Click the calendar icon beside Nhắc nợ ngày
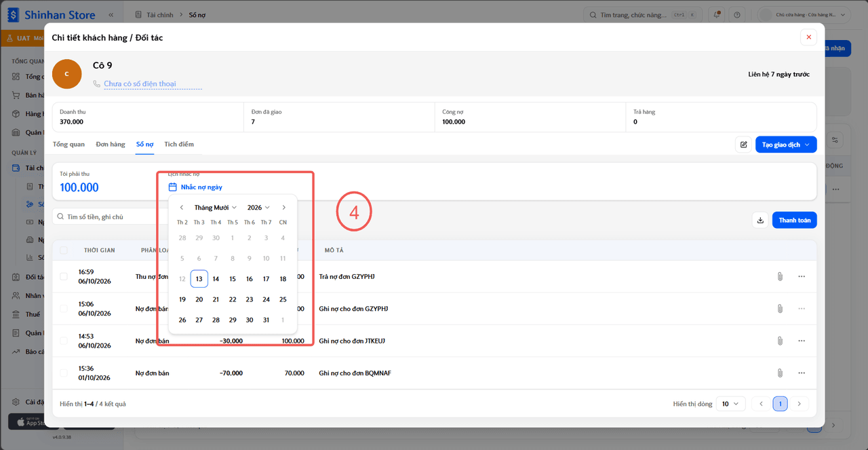Viewport: 868px width, 450px height. point(172,187)
